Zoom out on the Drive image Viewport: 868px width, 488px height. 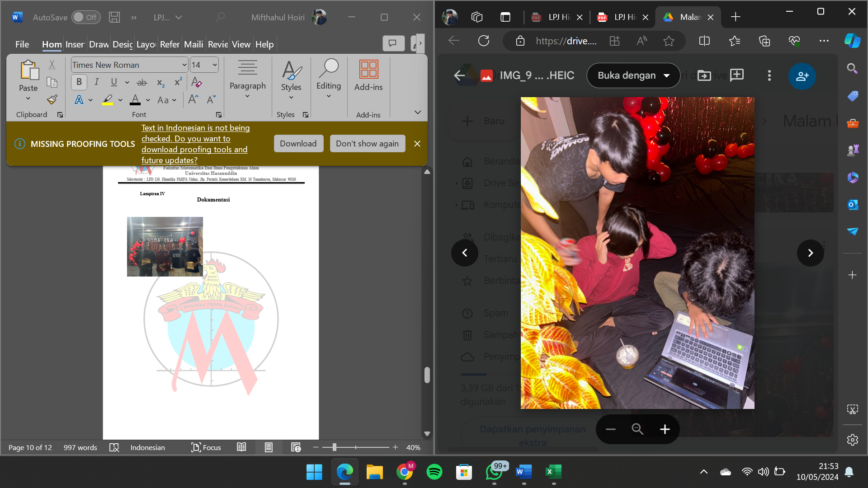(x=611, y=429)
